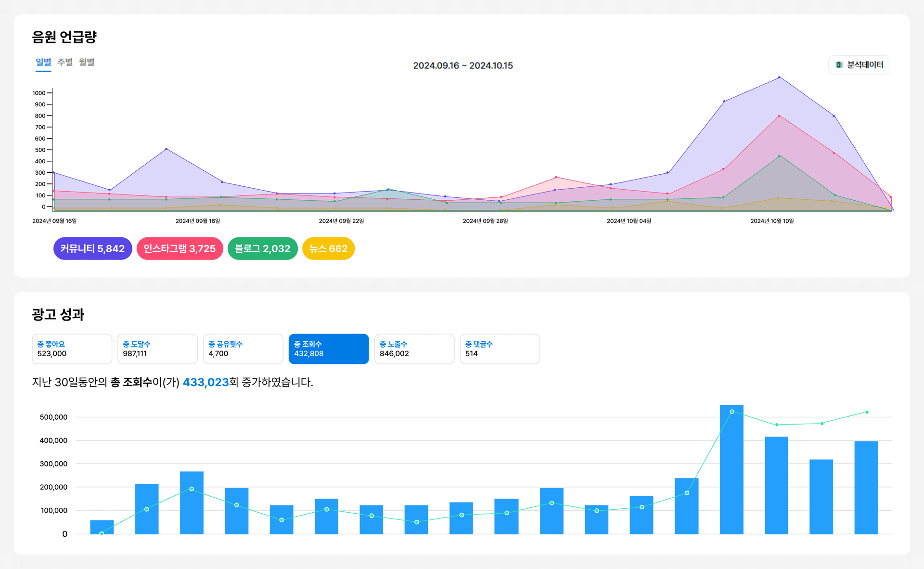Select the 총 댓글수 metric card

[x=500, y=349]
